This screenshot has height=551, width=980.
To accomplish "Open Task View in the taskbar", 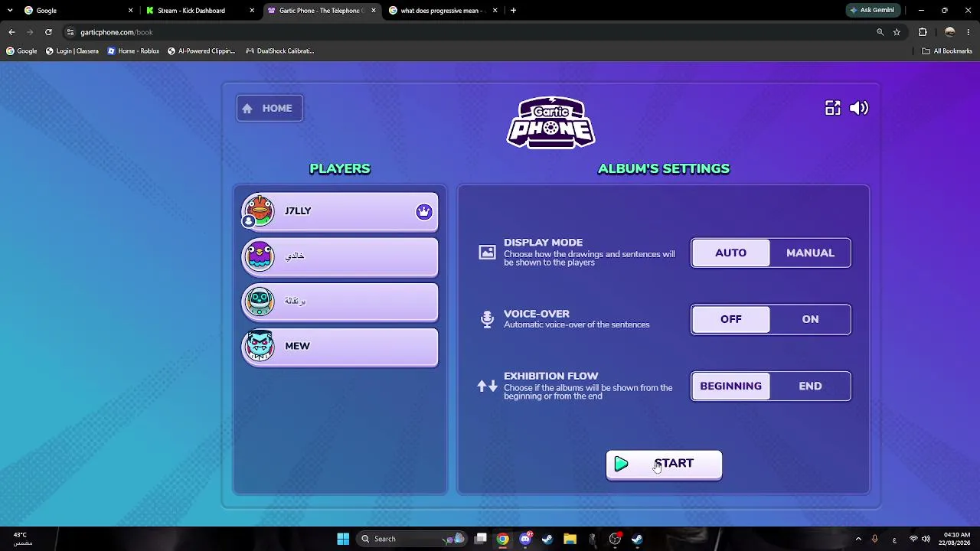I will pos(480,539).
